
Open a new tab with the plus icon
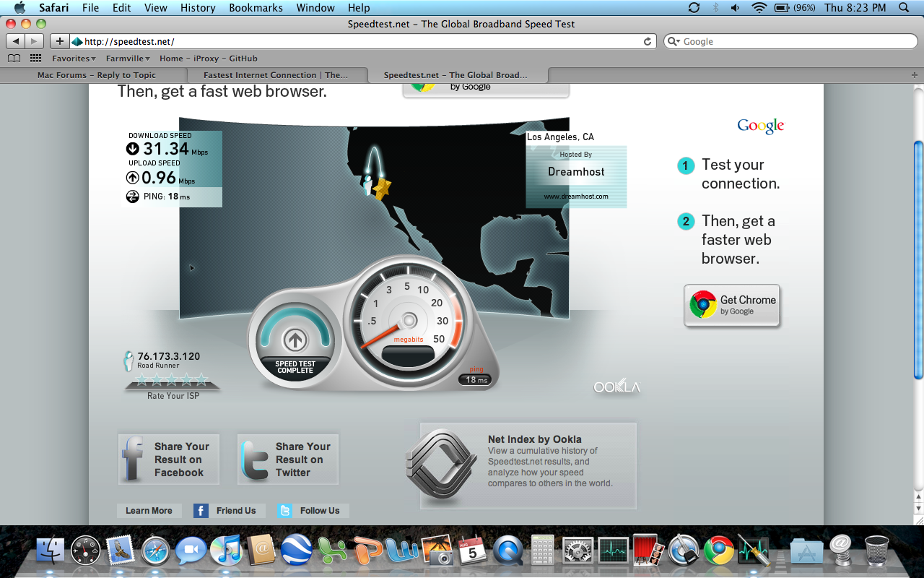point(915,75)
